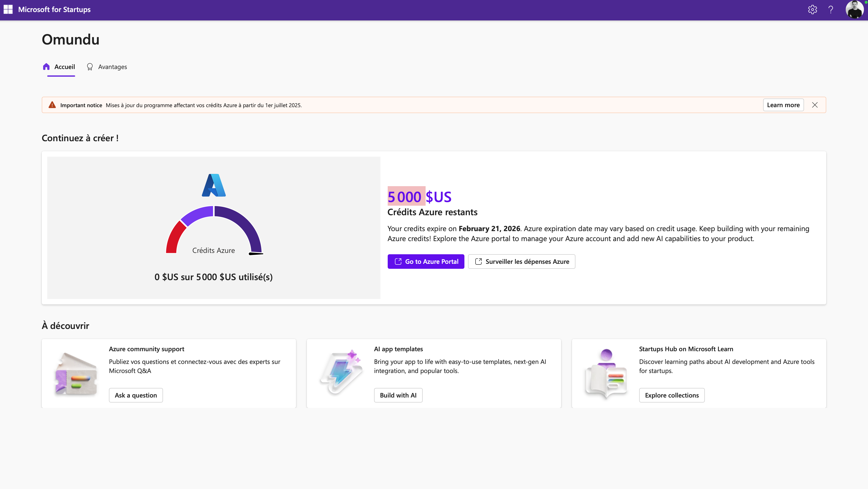
Task: Click the Azure community support title
Action: [x=147, y=349]
